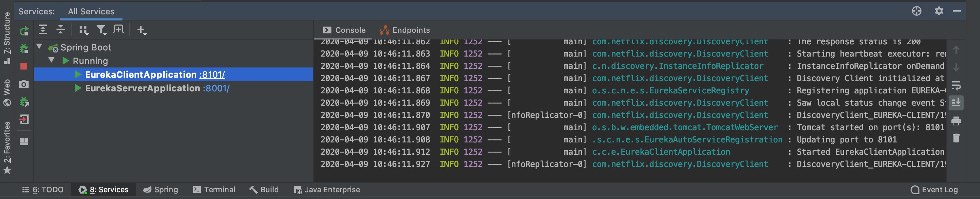This screenshot has height=199, width=980.
Task: Click the Collapse All toolbar icon
Action: pos(61,30)
